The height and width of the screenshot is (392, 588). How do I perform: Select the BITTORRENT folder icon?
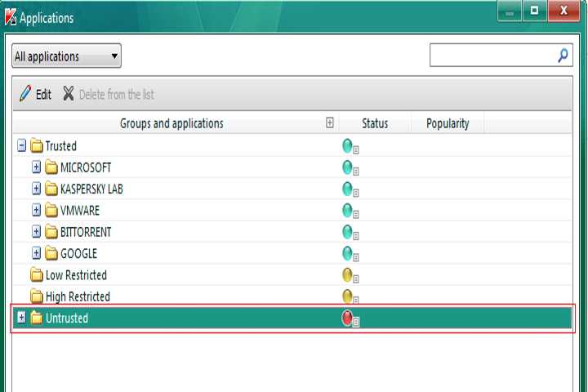(x=51, y=231)
